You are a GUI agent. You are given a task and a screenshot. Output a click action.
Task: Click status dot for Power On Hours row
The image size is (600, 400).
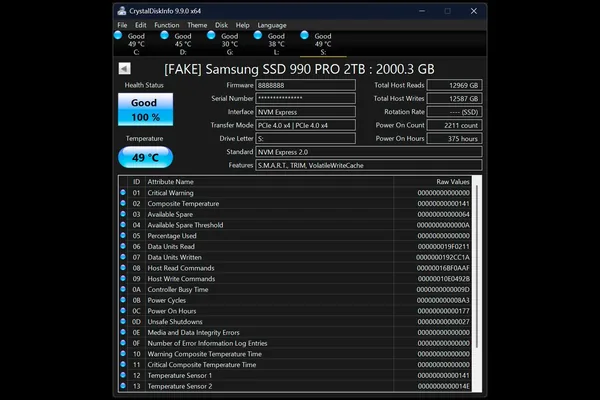click(x=123, y=310)
